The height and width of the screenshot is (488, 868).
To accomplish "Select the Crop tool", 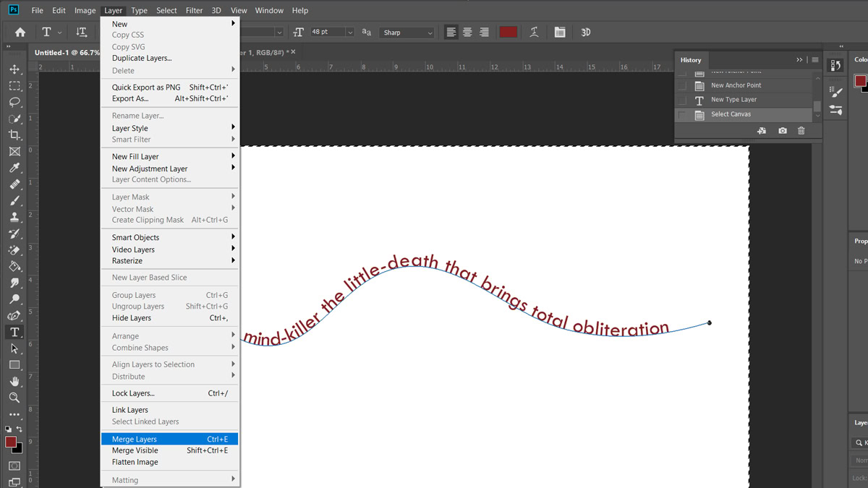I will click(14, 135).
